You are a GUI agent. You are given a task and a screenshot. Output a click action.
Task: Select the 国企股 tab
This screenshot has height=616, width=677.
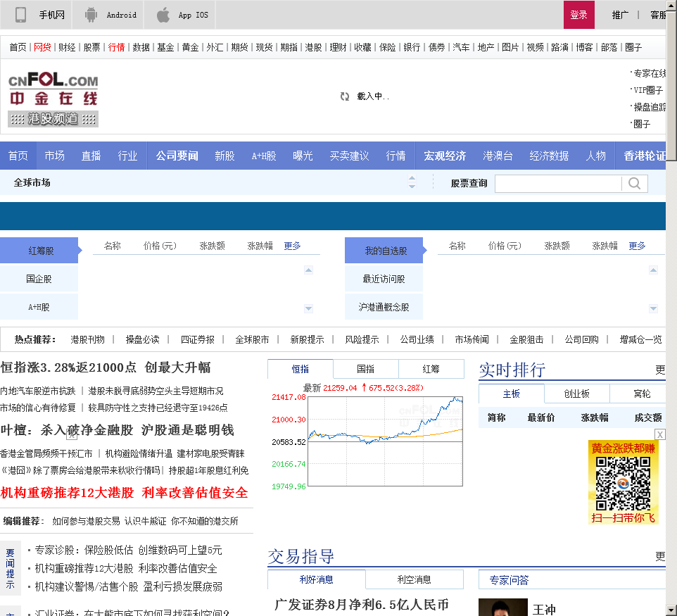tap(39, 279)
